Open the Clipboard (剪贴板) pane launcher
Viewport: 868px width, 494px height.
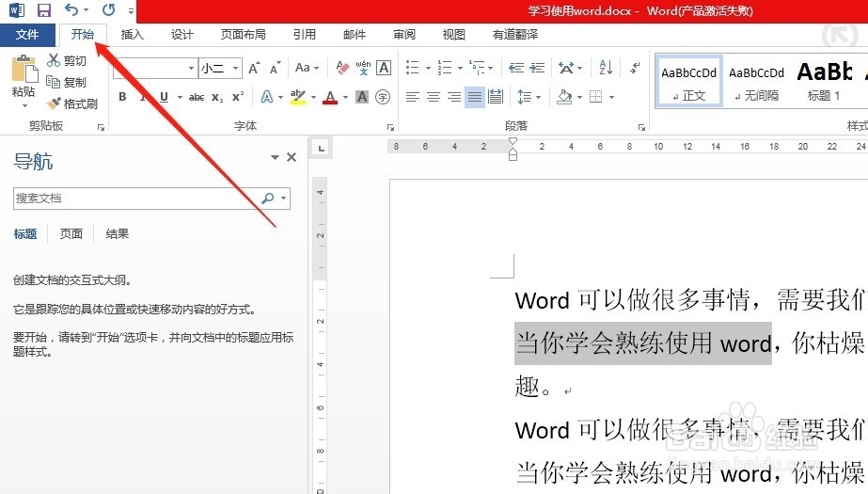pyautogui.click(x=101, y=127)
